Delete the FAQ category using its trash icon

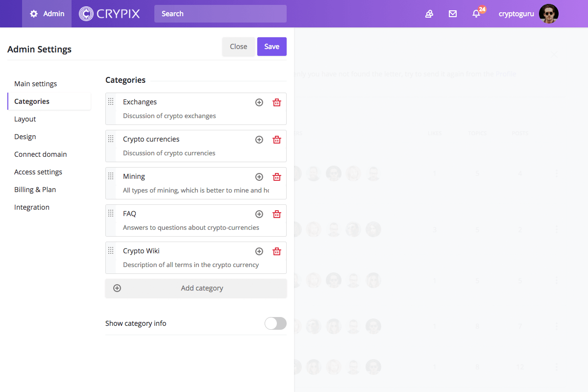(277, 214)
